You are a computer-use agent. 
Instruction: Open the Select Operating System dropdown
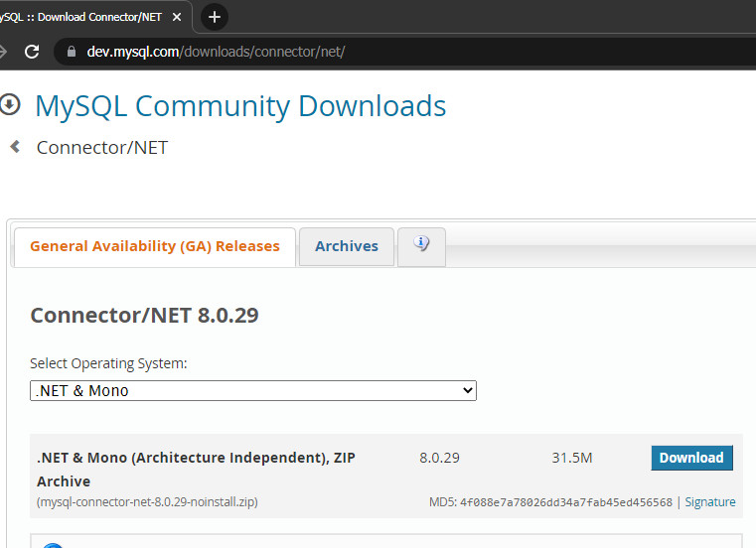253,390
